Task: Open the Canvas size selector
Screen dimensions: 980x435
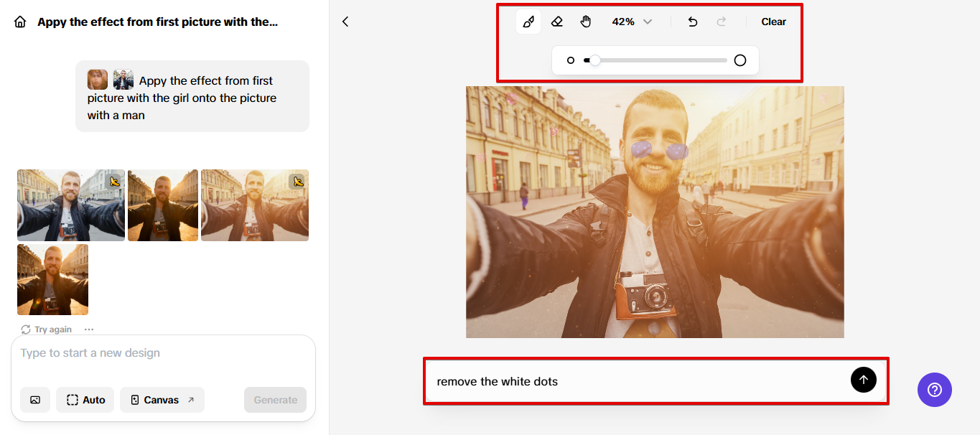Action: pyautogui.click(x=162, y=399)
